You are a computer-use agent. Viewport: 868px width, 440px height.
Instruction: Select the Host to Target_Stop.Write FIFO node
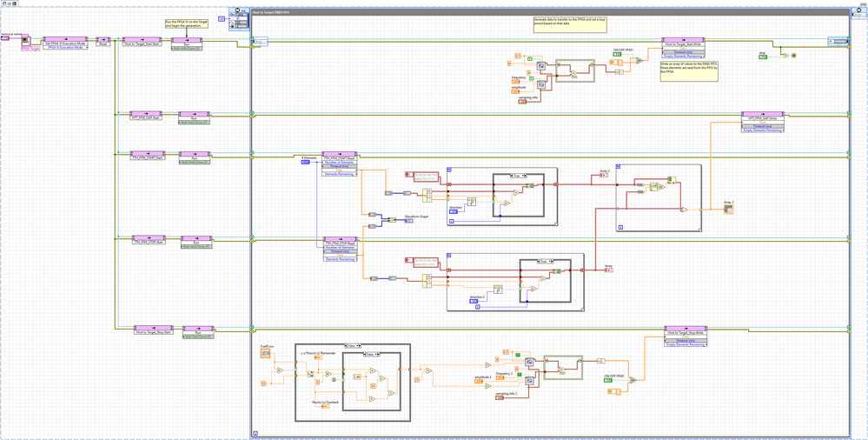[x=686, y=337]
